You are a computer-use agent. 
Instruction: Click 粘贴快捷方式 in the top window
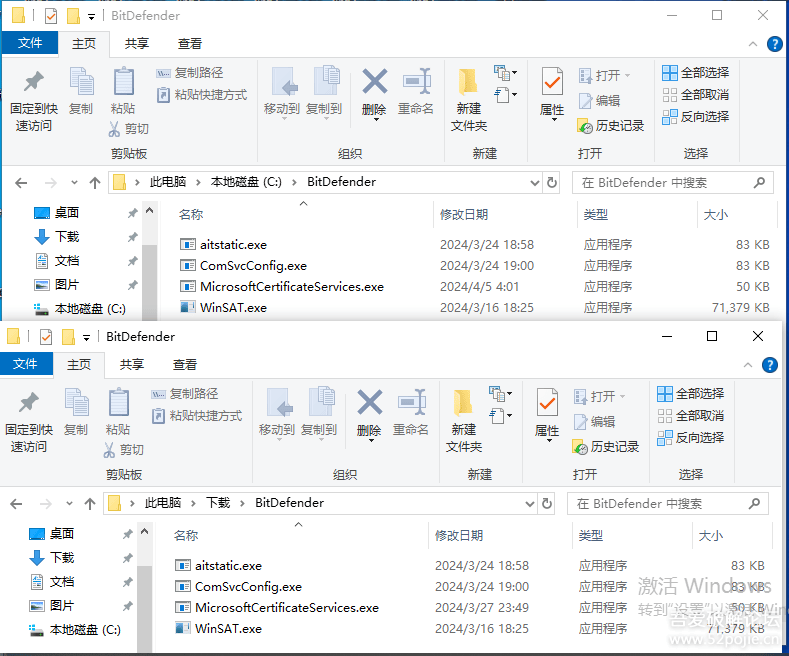click(x=202, y=95)
